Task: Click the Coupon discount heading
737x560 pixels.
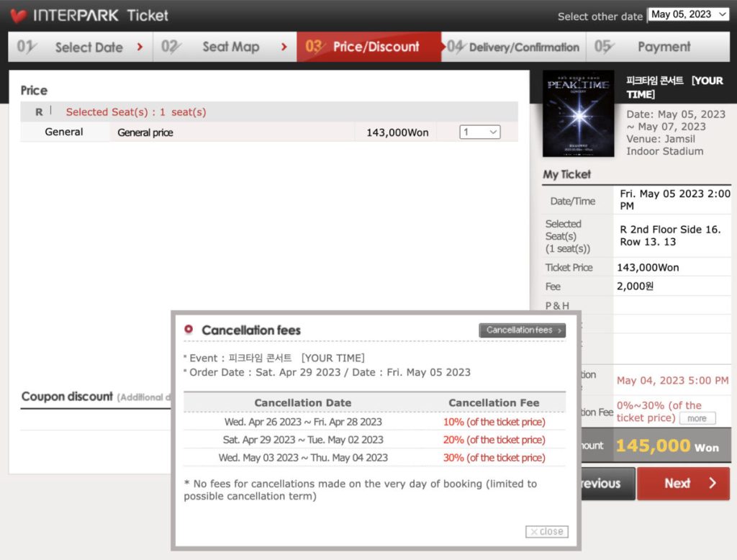Action: pyautogui.click(x=67, y=397)
